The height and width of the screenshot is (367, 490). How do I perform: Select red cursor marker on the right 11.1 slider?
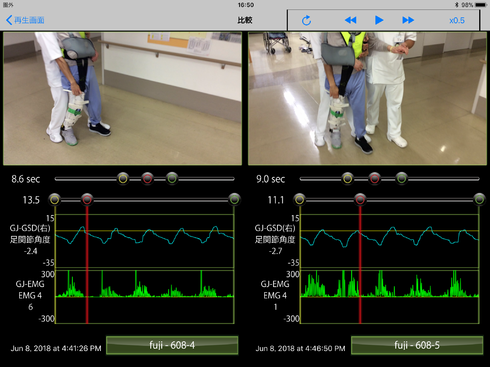[x=360, y=200]
